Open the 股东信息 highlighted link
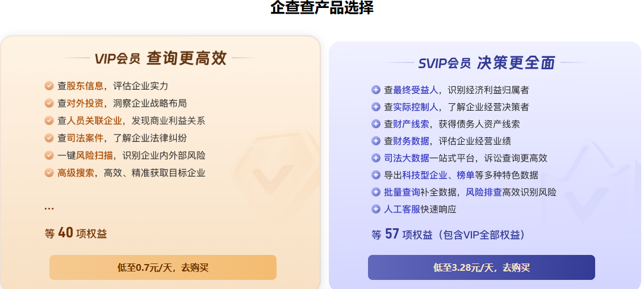644x289 pixels. (85, 86)
